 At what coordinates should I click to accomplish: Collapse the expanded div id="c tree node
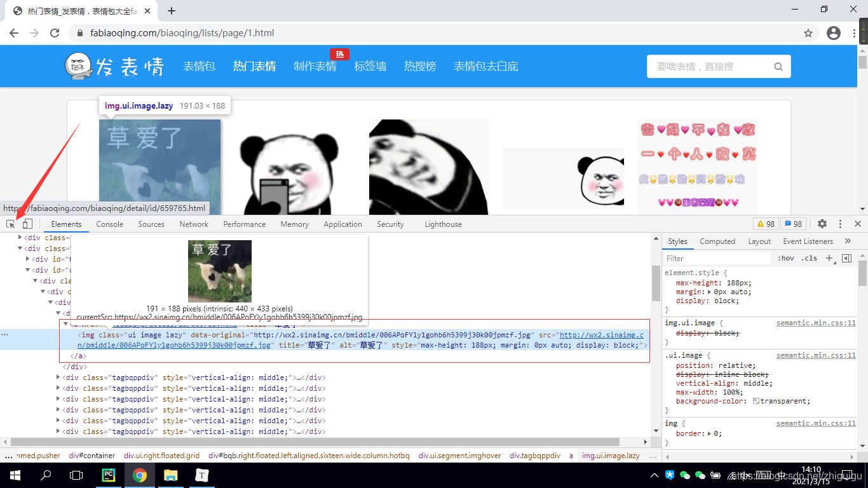(x=28, y=270)
